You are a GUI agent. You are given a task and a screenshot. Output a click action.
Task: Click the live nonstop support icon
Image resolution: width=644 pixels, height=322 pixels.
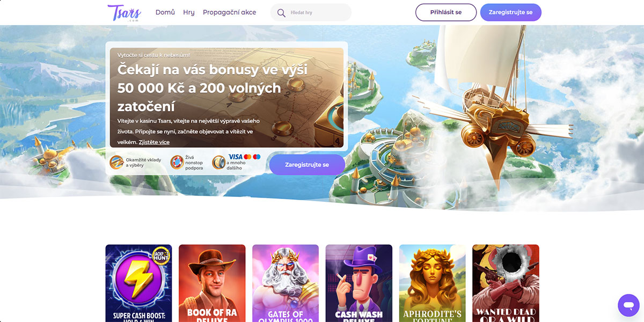click(177, 162)
